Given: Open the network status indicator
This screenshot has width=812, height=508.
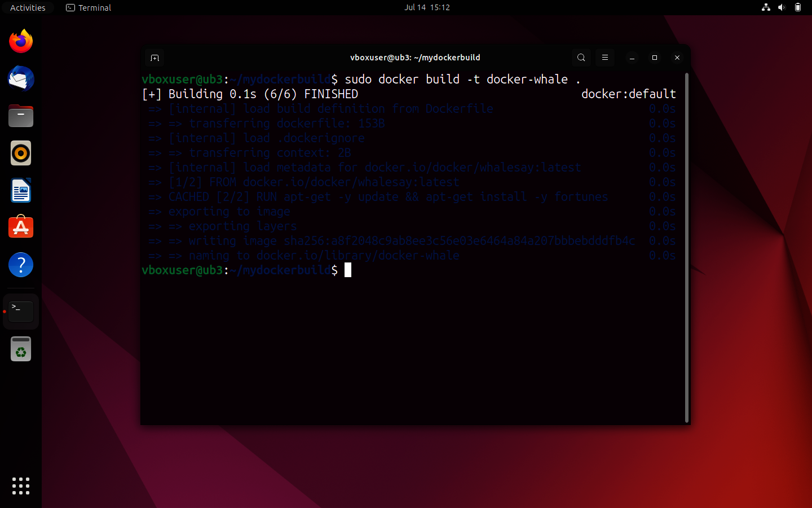Looking at the screenshot, I should [x=765, y=7].
